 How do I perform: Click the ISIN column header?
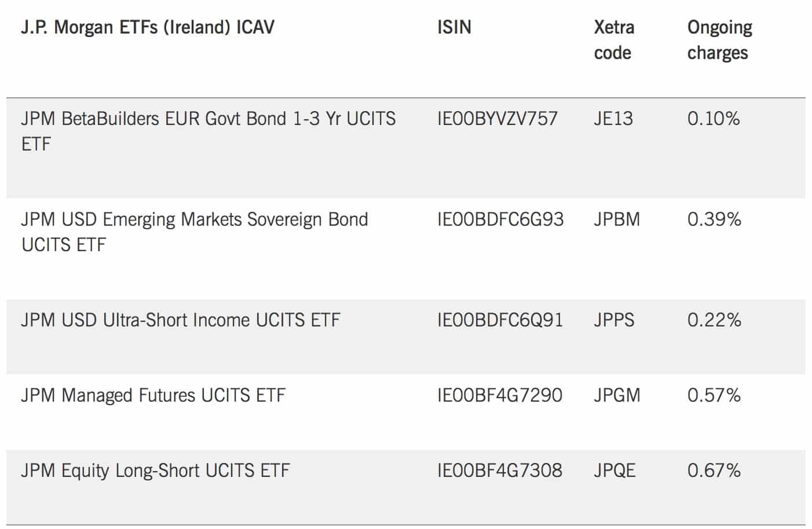click(454, 27)
